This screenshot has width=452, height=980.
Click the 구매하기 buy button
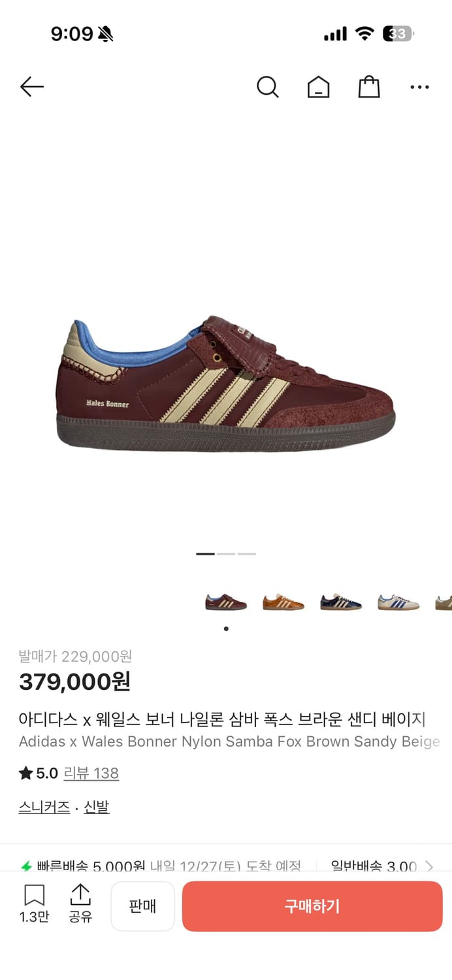[x=312, y=906]
